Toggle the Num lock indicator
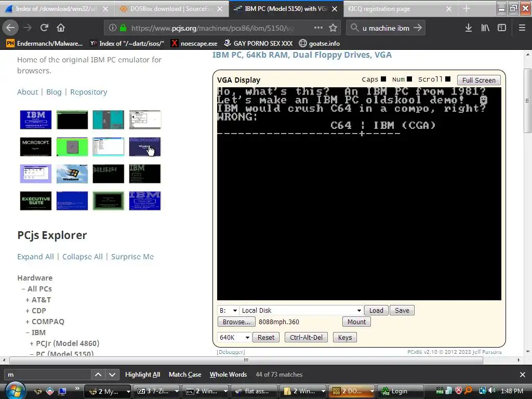Image resolution: width=532 pixels, height=399 pixels. coord(409,79)
